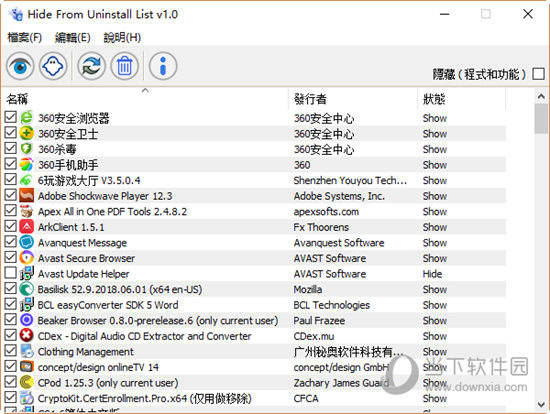Click the Hide status for Avast Update Helper
This screenshot has width=550, height=414.
432,274
